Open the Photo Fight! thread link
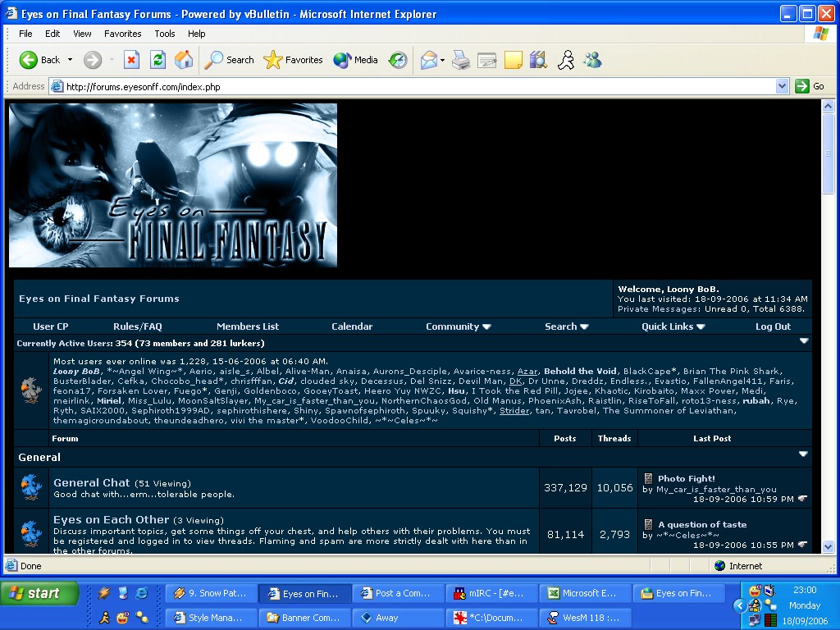Viewport: 840px width, 630px height. click(x=687, y=478)
